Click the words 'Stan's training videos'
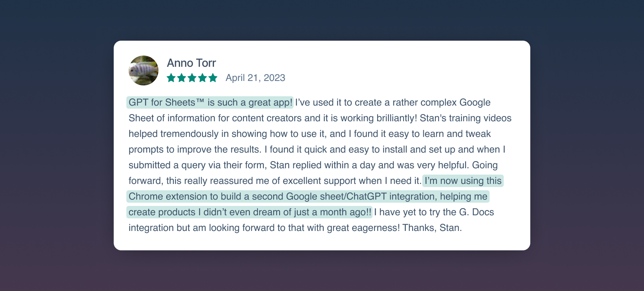The height and width of the screenshot is (291, 644). tap(465, 118)
